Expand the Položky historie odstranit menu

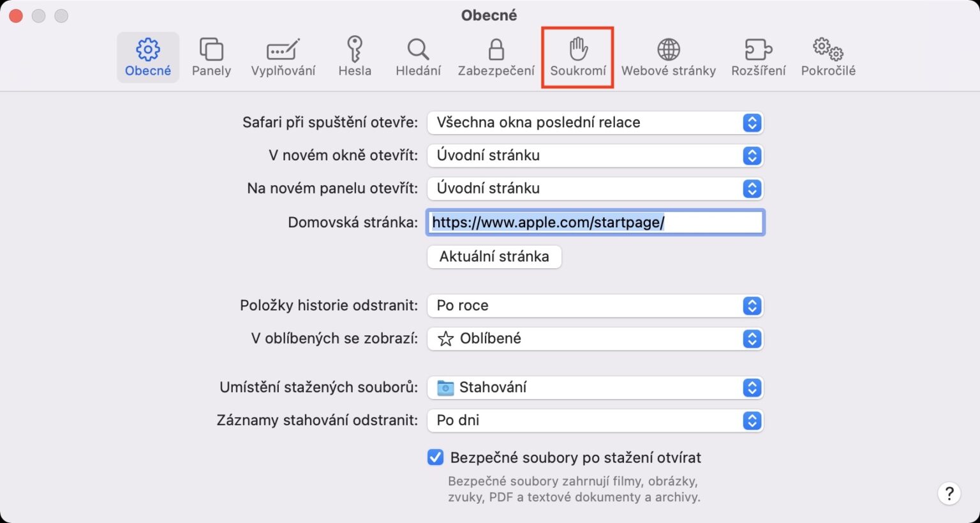click(595, 305)
